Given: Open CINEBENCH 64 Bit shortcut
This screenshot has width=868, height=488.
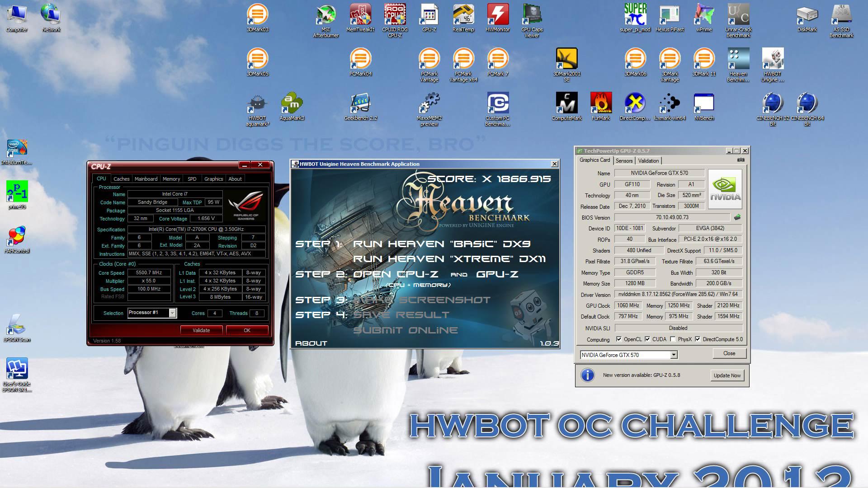Looking at the screenshot, I should point(807,109).
